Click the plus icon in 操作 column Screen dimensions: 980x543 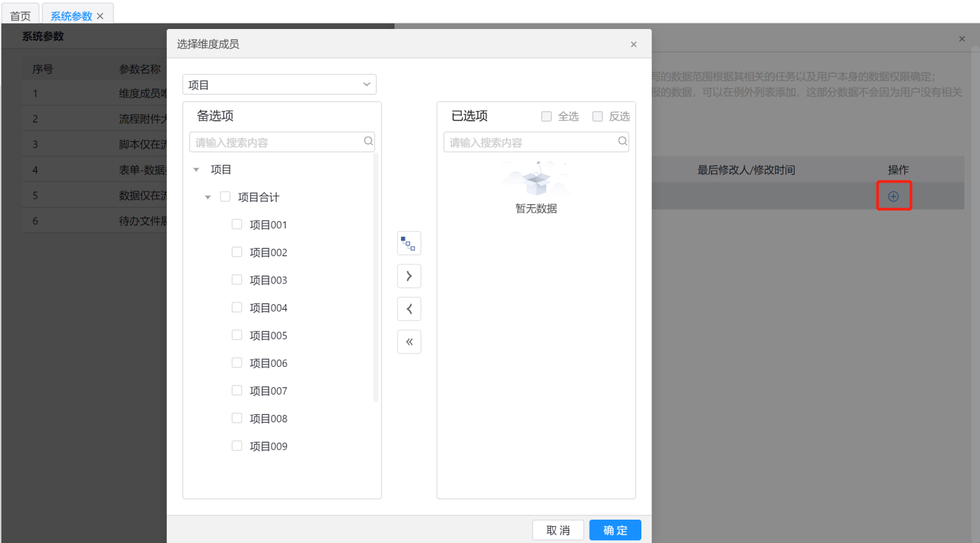(893, 197)
